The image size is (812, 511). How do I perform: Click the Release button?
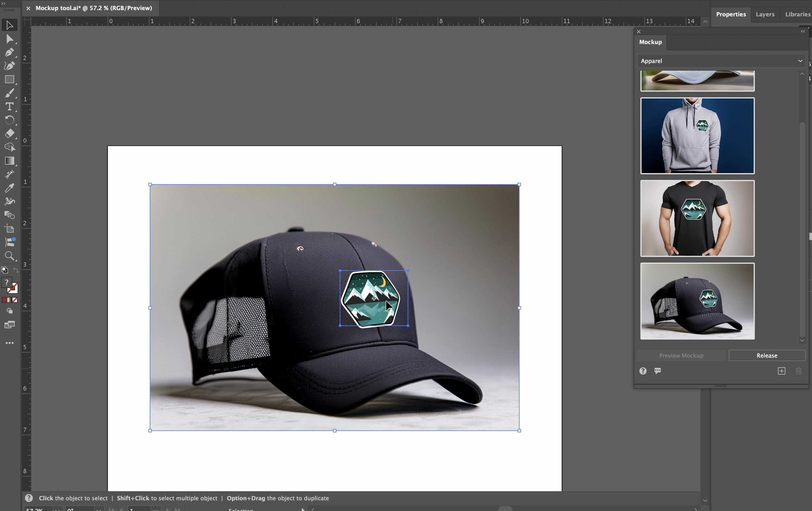pos(767,355)
